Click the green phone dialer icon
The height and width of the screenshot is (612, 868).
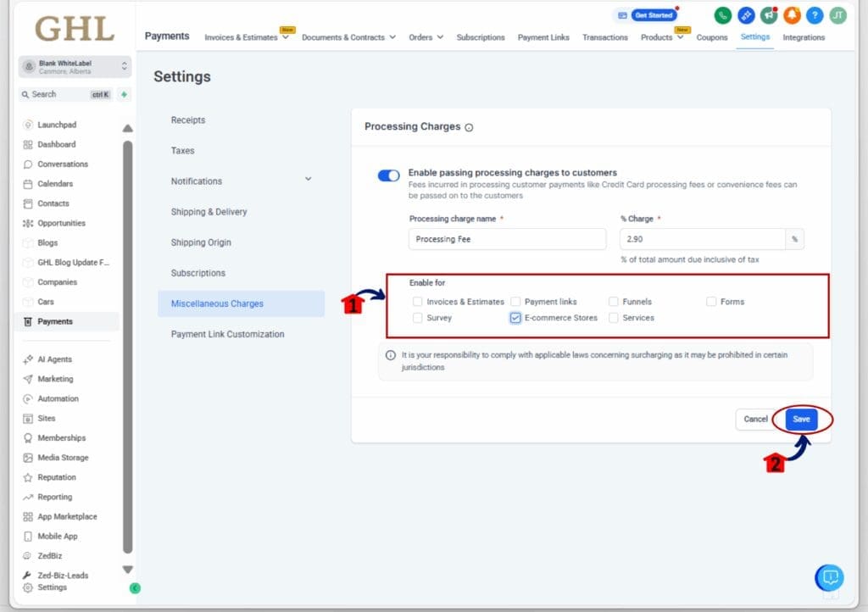(x=722, y=15)
